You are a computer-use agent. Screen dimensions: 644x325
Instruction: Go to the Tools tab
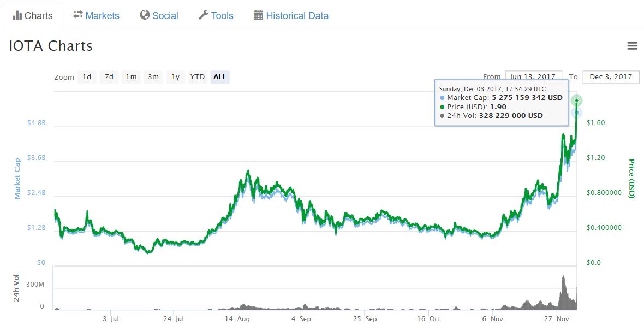point(216,16)
